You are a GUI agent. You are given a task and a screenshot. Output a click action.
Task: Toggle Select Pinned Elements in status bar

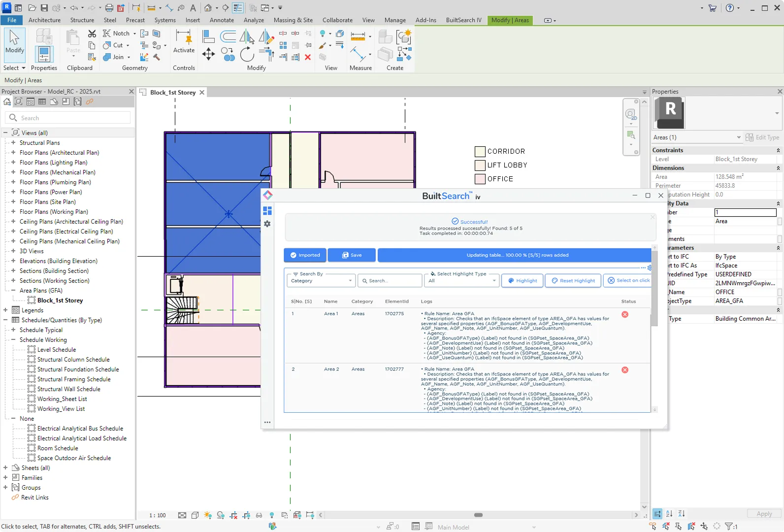click(679, 526)
